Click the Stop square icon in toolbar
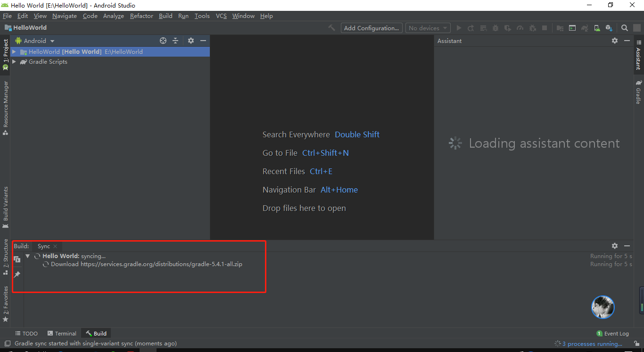The width and height of the screenshot is (644, 352). pyautogui.click(x=545, y=28)
